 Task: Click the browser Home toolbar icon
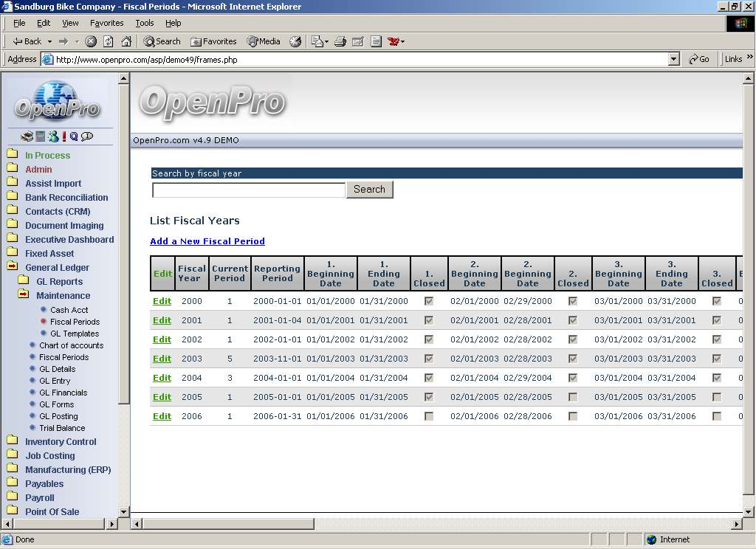coord(126,41)
